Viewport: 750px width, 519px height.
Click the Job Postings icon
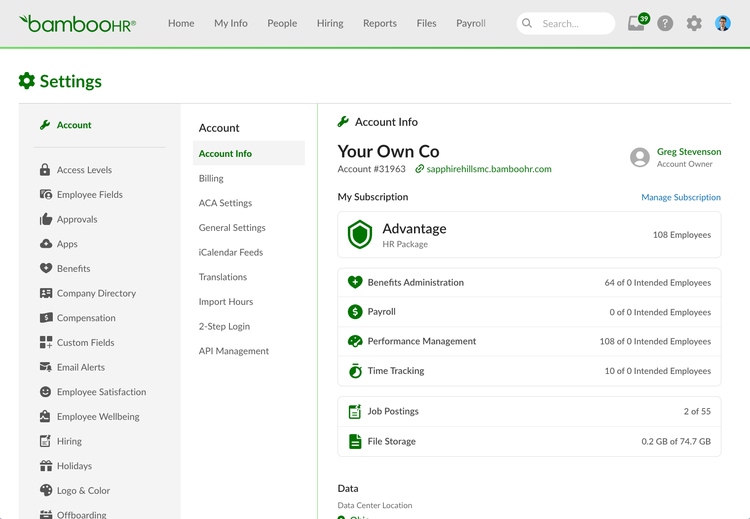click(354, 411)
